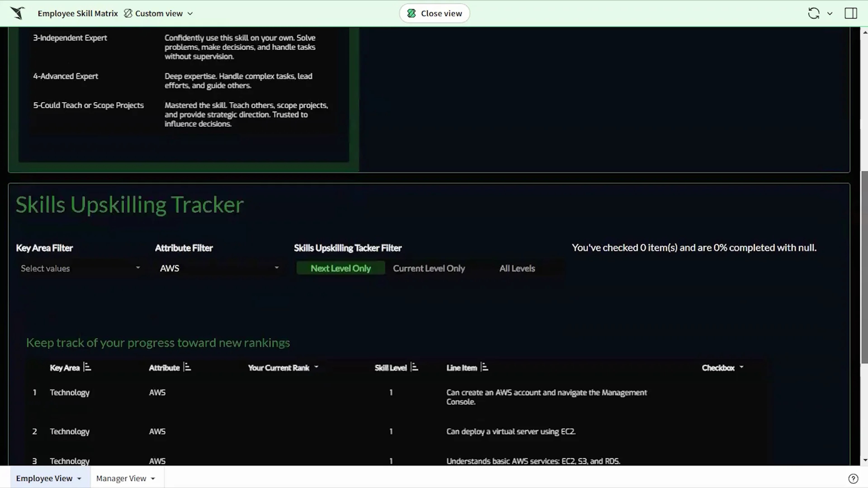Image resolution: width=868 pixels, height=488 pixels.
Task: Click Technology cell in row 3
Action: [70, 461]
